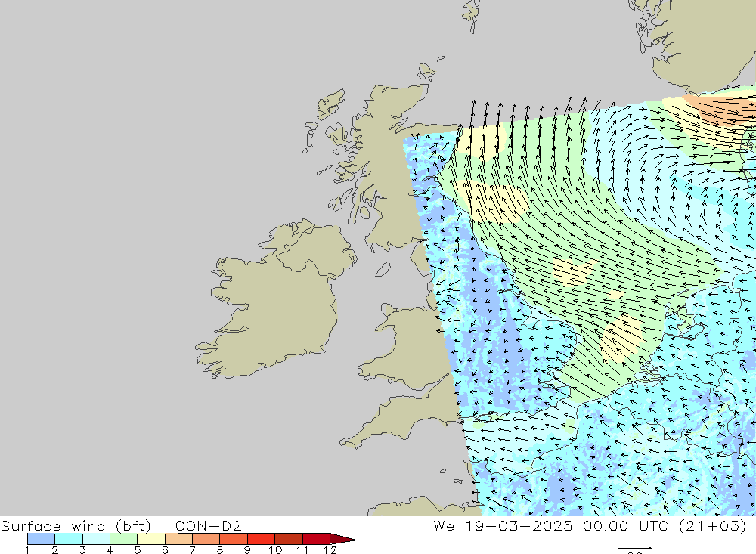Image resolution: width=756 pixels, height=554 pixels.
Task: Click legend number '10' under the scale
Action: (x=275, y=550)
